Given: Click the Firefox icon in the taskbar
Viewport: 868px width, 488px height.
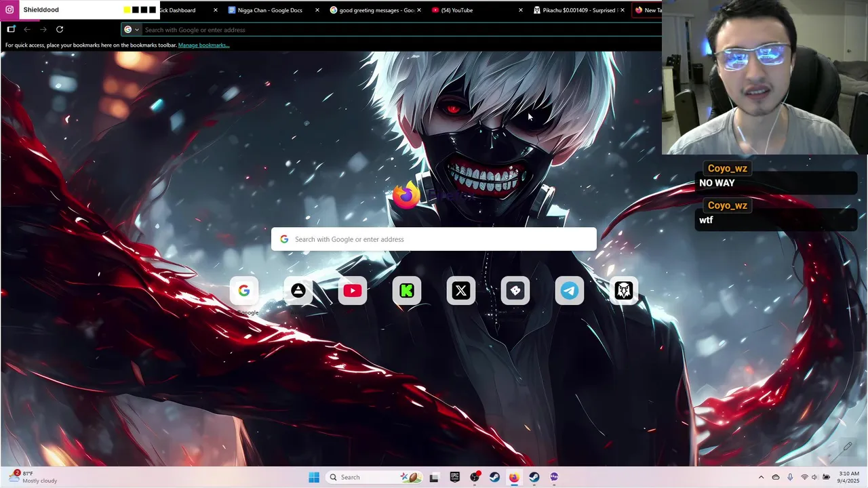Looking at the screenshot, I should click(x=514, y=477).
